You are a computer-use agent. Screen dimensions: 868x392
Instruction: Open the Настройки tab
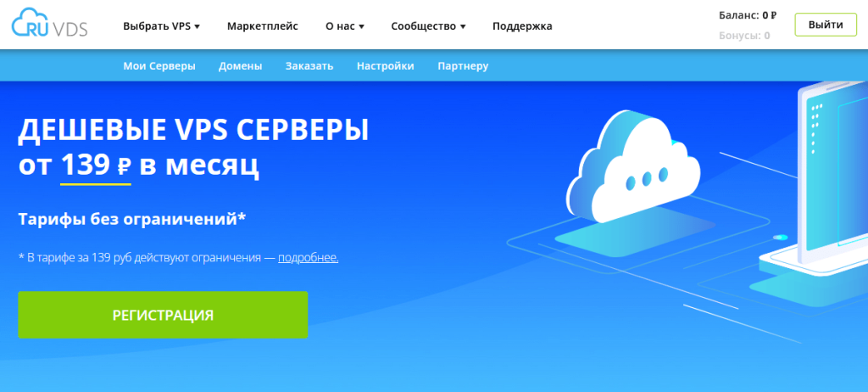coord(385,66)
